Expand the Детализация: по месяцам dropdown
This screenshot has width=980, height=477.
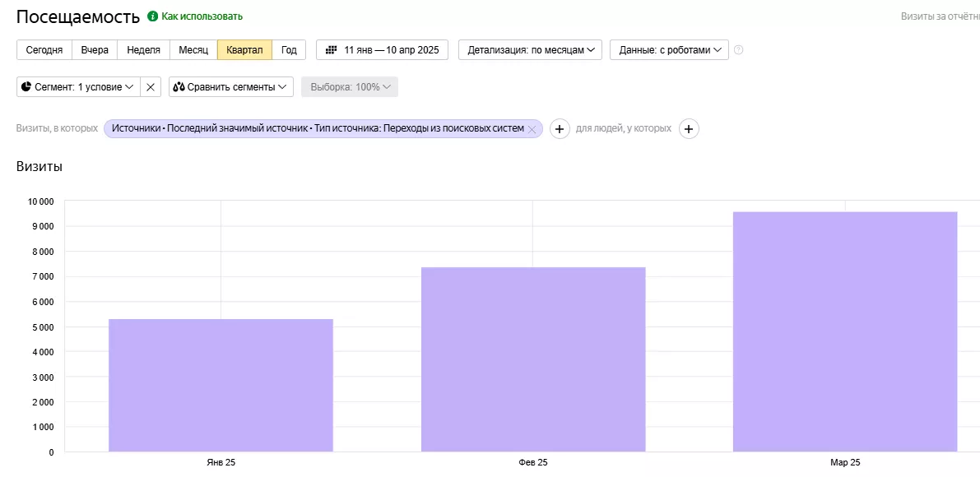pos(530,50)
